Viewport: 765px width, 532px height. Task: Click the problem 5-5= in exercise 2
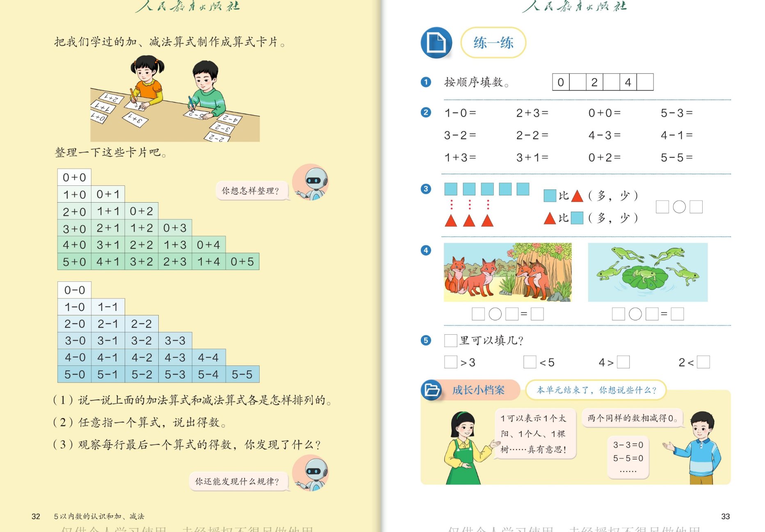click(676, 157)
